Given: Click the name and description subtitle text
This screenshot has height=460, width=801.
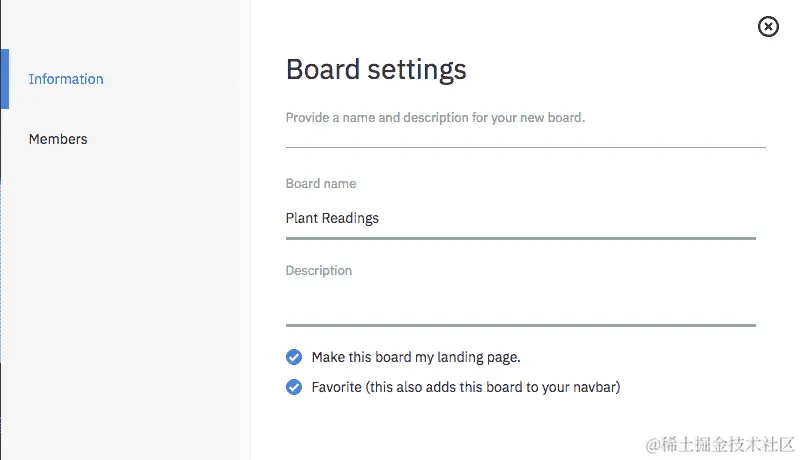Looking at the screenshot, I should (435, 118).
